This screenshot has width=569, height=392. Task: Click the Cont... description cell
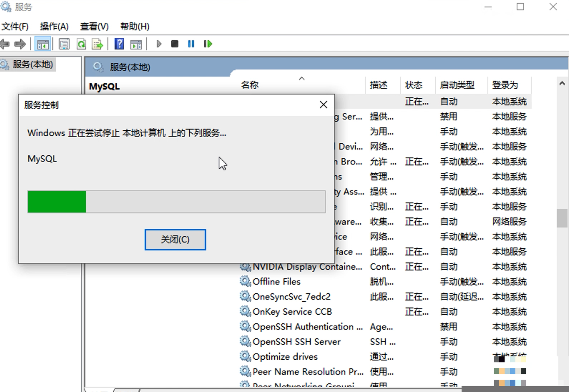pos(383,267)
